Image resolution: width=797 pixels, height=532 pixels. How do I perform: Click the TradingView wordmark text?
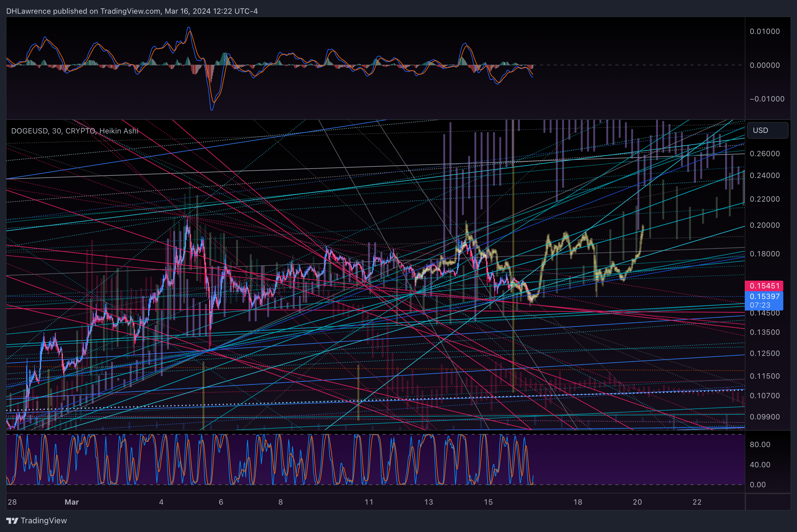pyautogui.click(x=44, y=520)
